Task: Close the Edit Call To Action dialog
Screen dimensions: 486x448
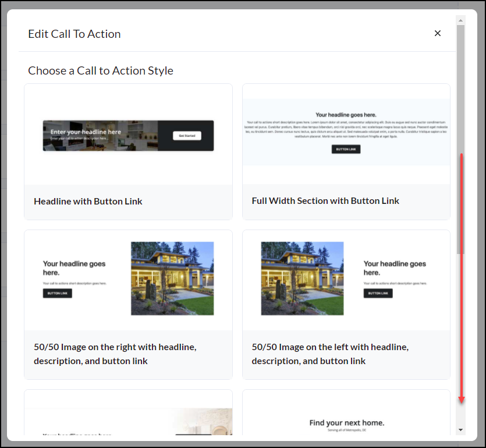Action: [x=437, y=33]
